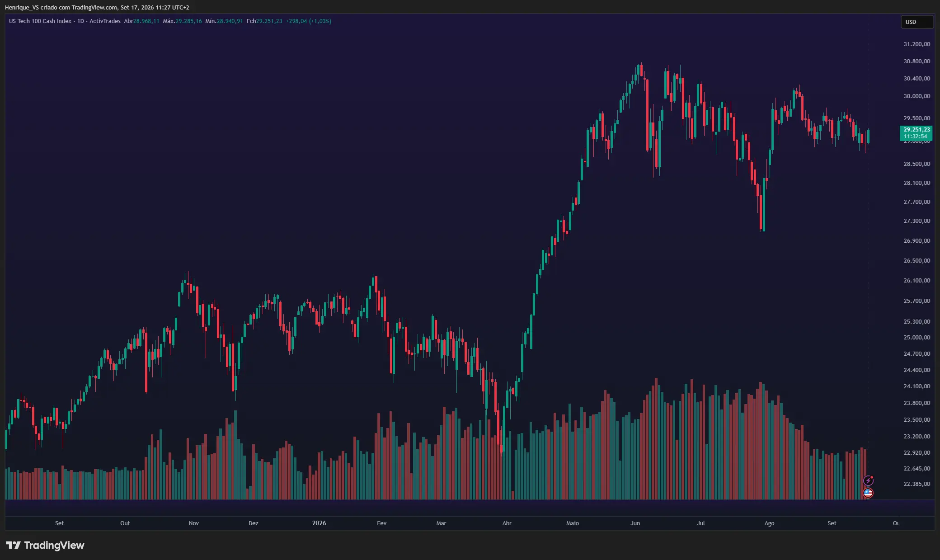Viewport: 940px width, 560px height.
Task: Click the US flag economic event icon
Action: coord(868,493)
